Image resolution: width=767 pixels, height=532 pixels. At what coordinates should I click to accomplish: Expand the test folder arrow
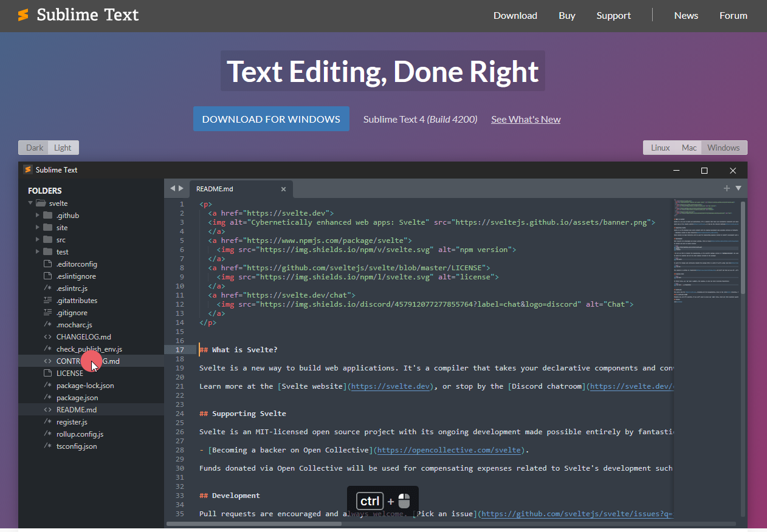38,251
